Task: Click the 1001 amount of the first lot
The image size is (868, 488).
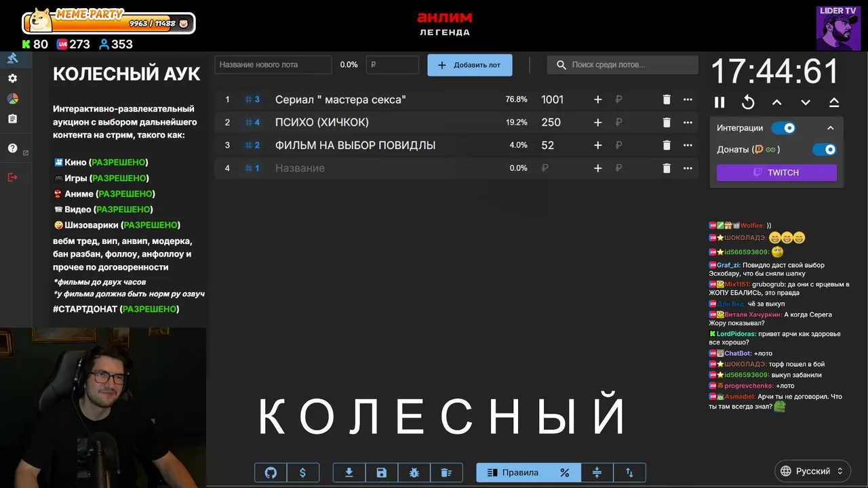Action: [553, 100]
